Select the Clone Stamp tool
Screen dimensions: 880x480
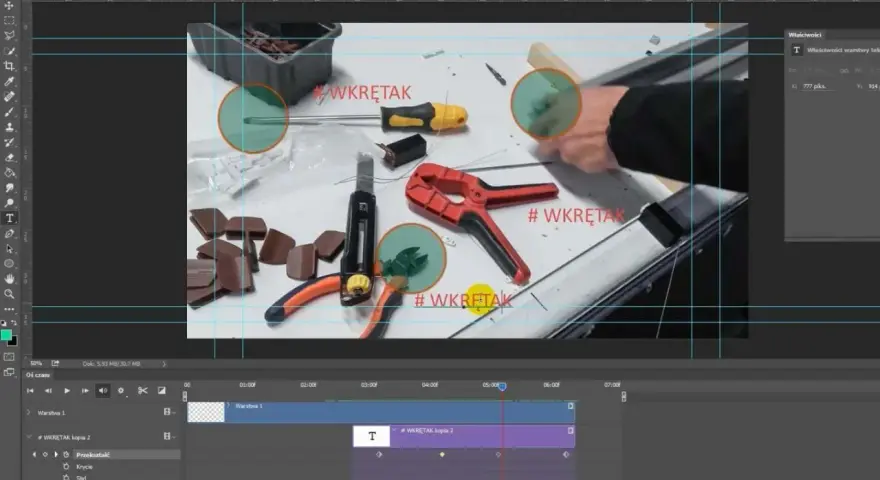[x=9, y=127]
